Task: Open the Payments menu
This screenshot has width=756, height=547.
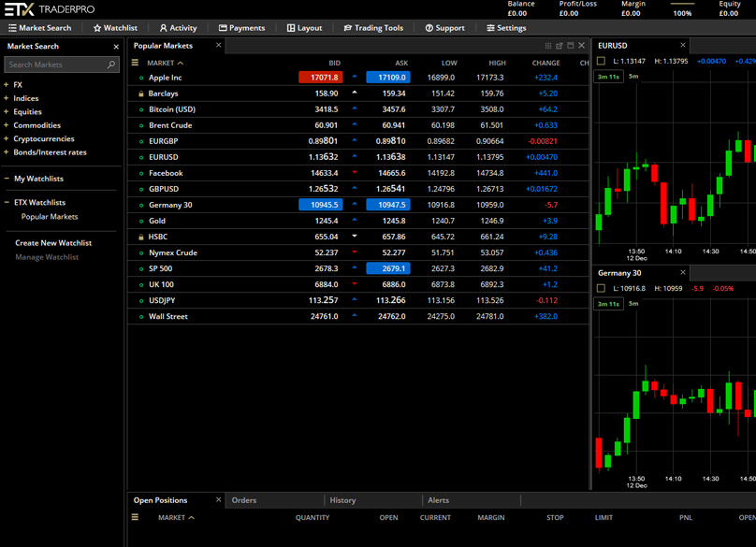Action: pyautogui.click(x=241, y=28)
